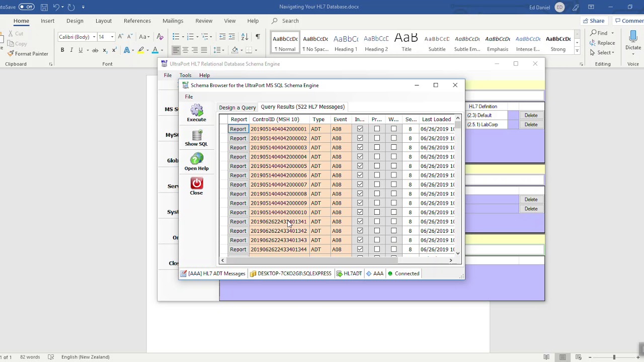The height and width of the screenshot is (362, 644).
Task: Align text right
Action: 194,50
